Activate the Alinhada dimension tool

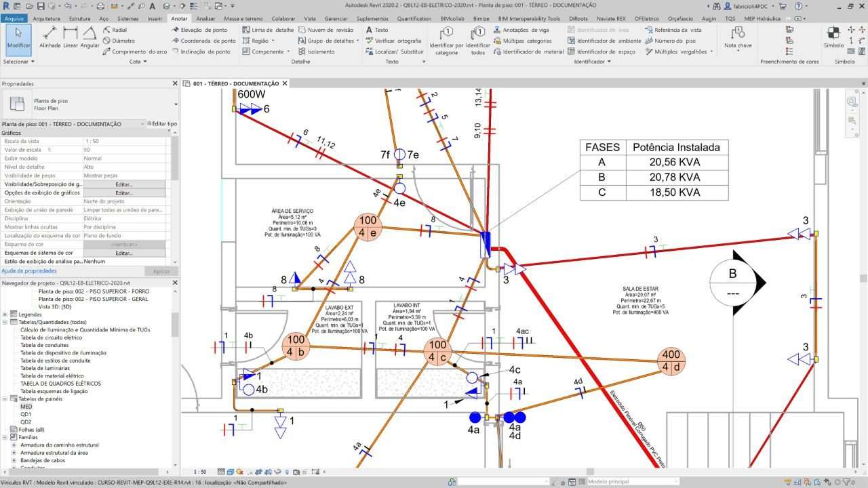(50, 38)
